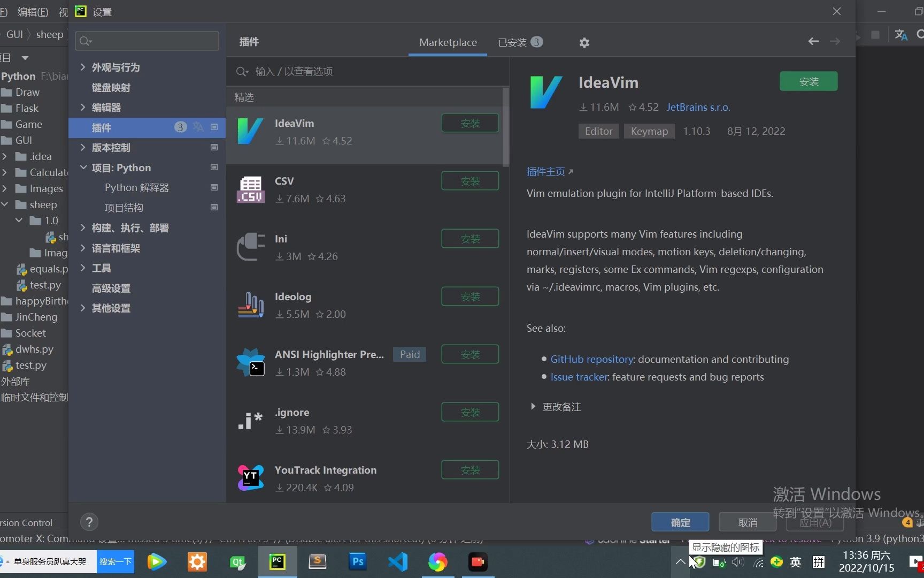Expand the 更改备注 disclosure triangle
This screenshot has width=924, height=578.
coord(533,407)
